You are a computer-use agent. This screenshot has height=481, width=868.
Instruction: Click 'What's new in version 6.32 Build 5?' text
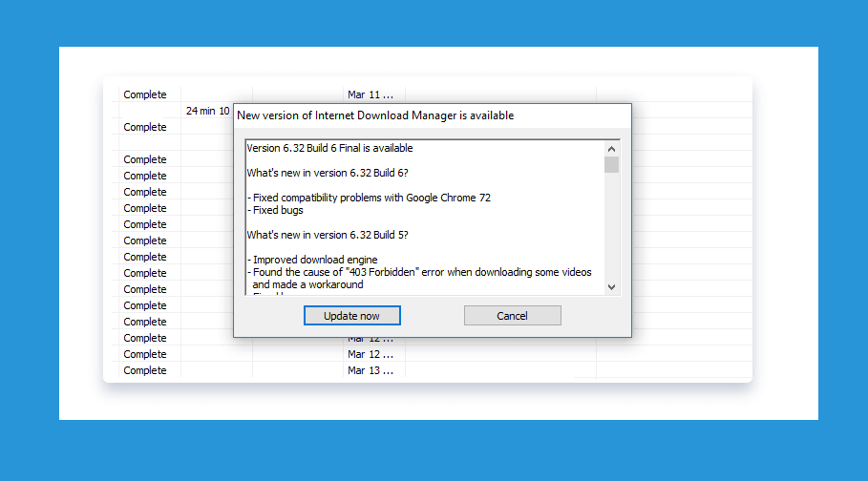pos(328,235)
